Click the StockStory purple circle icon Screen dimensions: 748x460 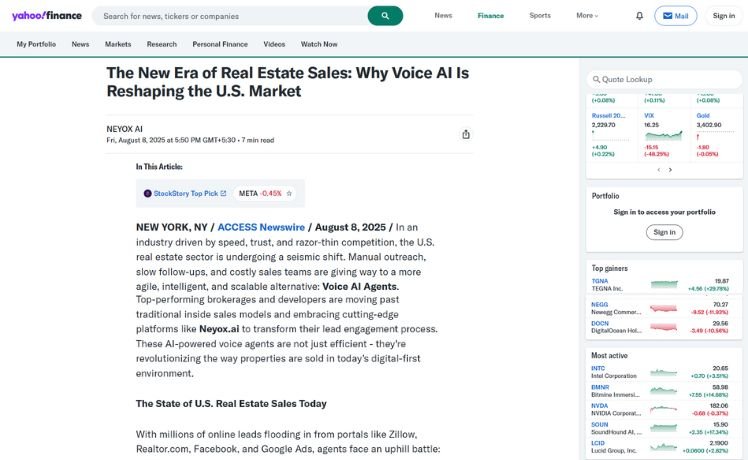[x=147, y=193]
